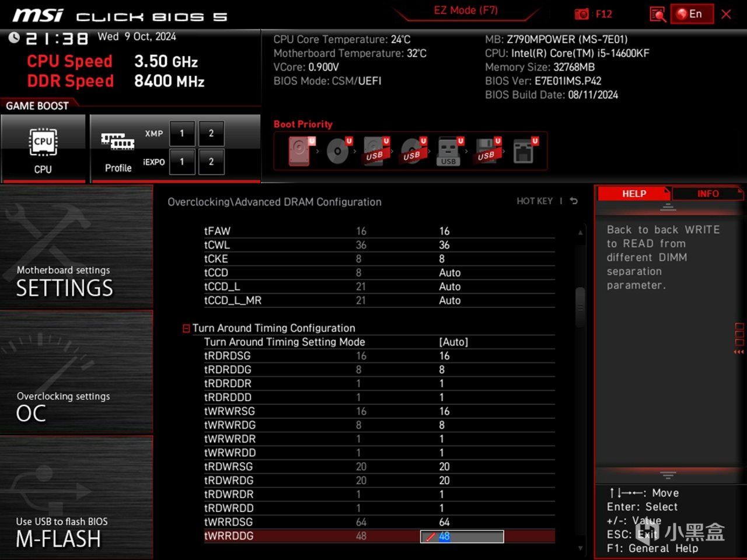The height and width of the screenshot is (560, 747).
Task: Collapse help panel using top grip handle
Action: [668, 207]
